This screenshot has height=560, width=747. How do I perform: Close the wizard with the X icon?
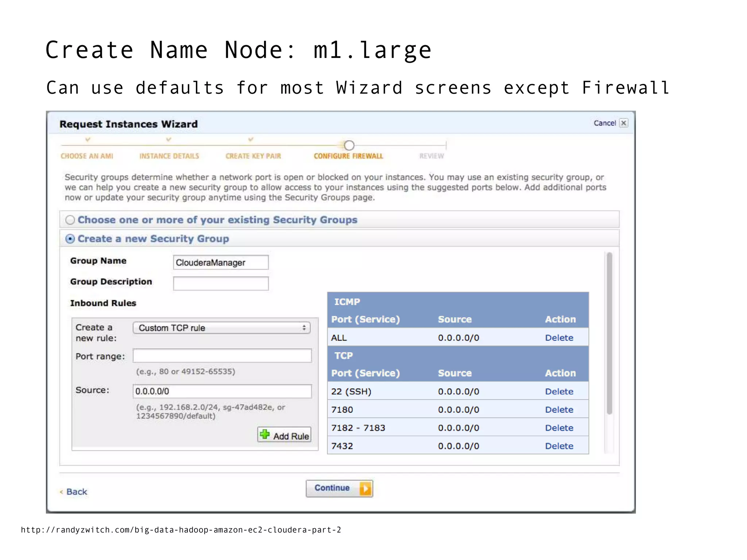[624, 123]
